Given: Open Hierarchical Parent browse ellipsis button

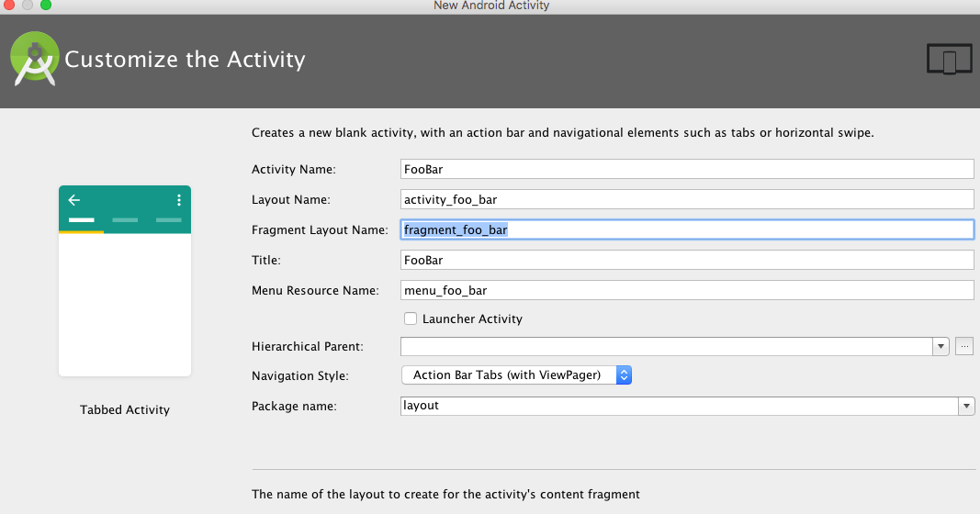Looking at the screenshot, I should tap(964, 346).
